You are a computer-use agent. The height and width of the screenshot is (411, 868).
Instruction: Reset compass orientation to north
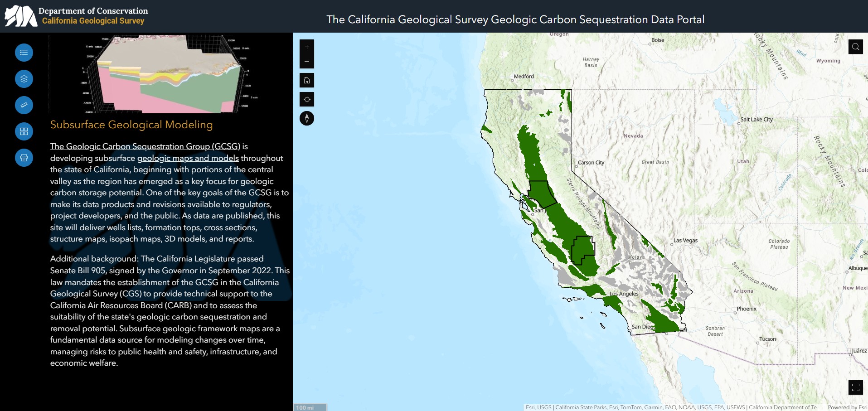307,118
